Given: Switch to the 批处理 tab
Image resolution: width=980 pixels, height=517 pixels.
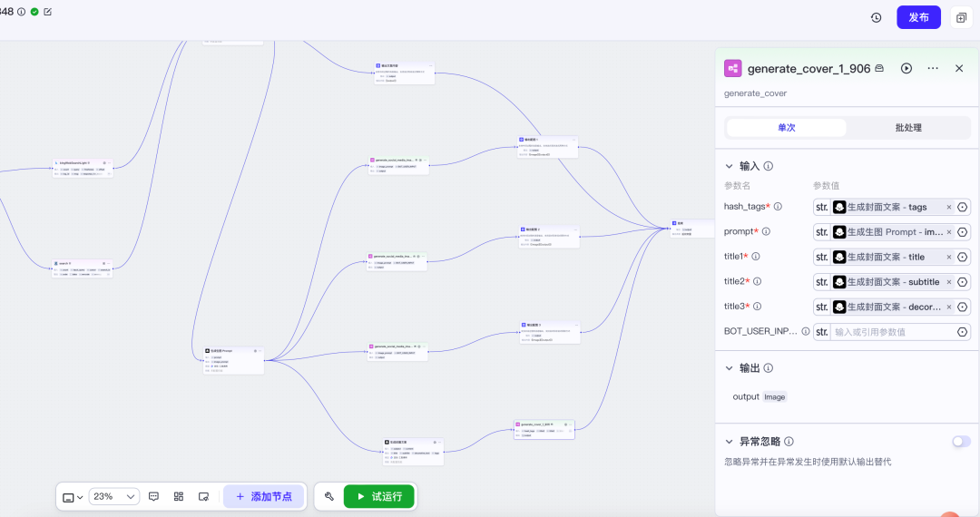Looking at the screenshot, I should point(907,128).
